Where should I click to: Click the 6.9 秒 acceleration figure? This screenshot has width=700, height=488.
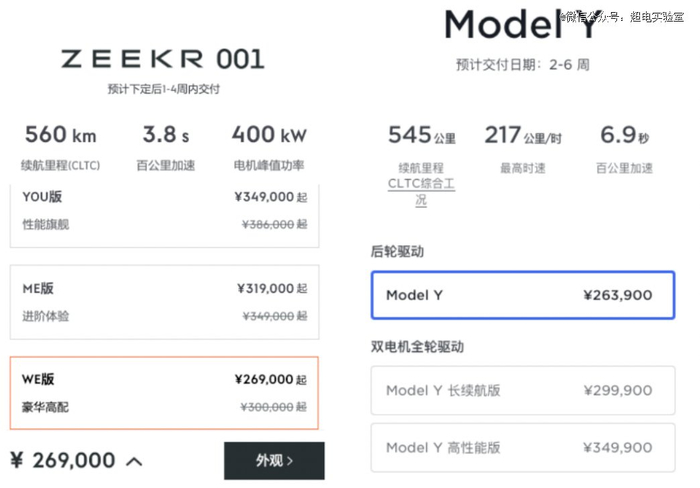coord(625,136)
